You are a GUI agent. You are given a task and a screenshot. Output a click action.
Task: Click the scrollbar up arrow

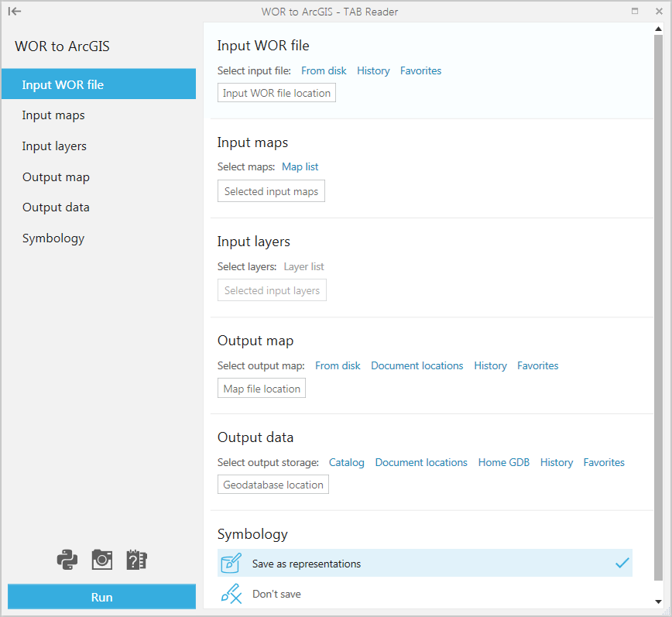(x=658, y=29)
